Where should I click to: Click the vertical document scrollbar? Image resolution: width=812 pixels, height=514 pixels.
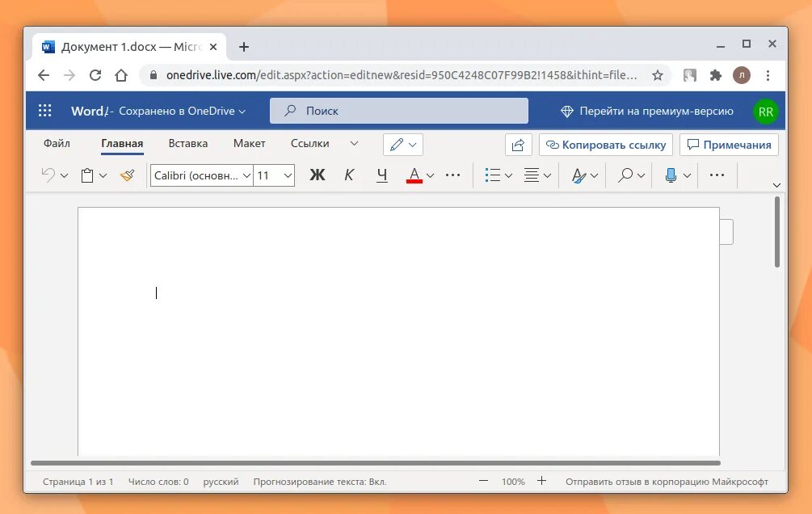click(x=776, y=232)
